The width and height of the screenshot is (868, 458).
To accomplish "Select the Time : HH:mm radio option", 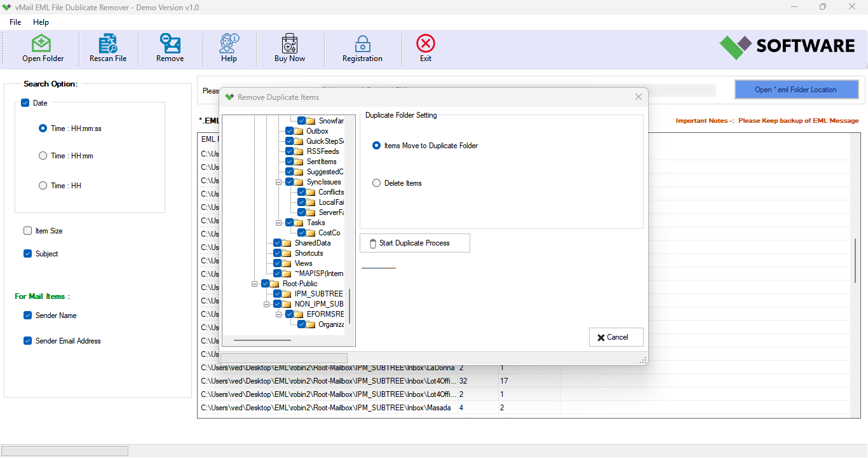I will tap(43, 156).
